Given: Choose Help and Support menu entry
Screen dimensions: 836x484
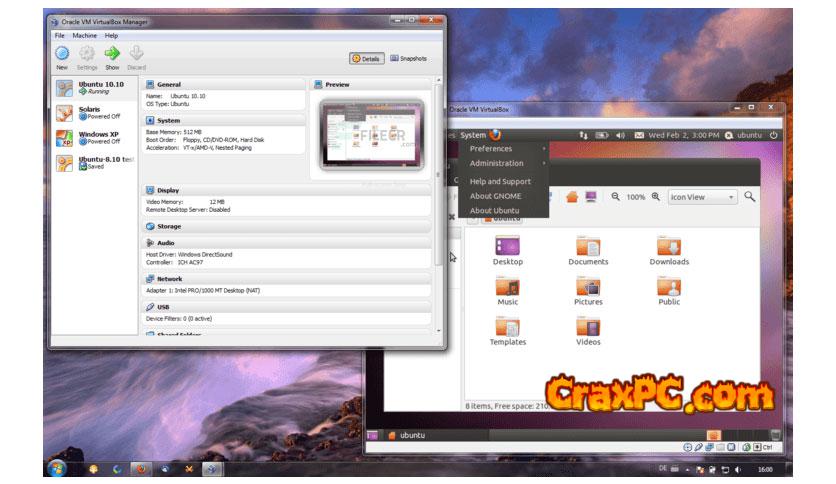Looking at the screenshot, I should point(503,182).
